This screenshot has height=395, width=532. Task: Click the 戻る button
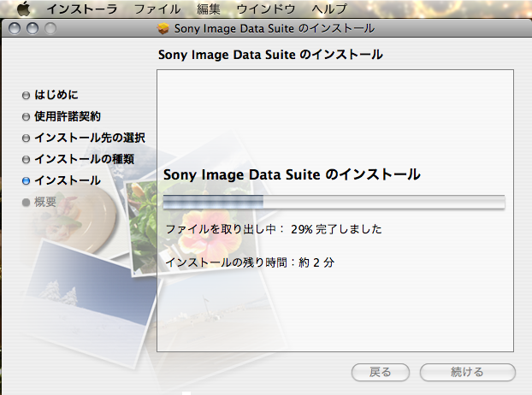[381, 372]
